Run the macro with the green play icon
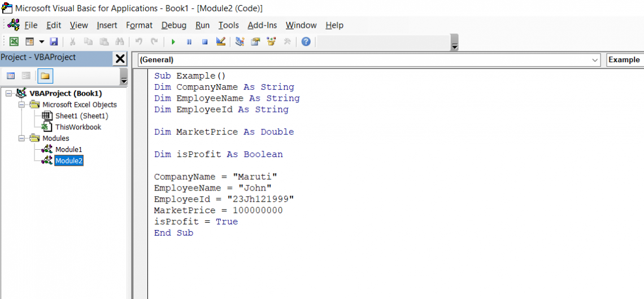The image size is (644, 299). 173,42
